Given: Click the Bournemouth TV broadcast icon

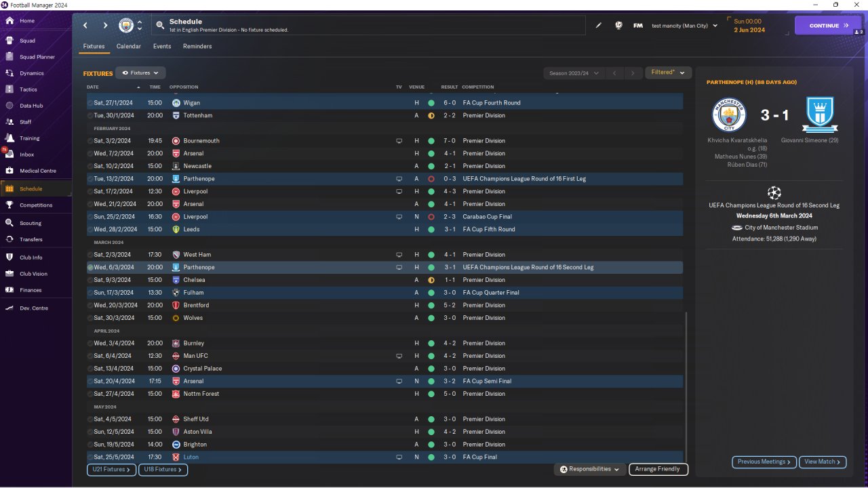Looking at the screenshot, I should [399, 141].
